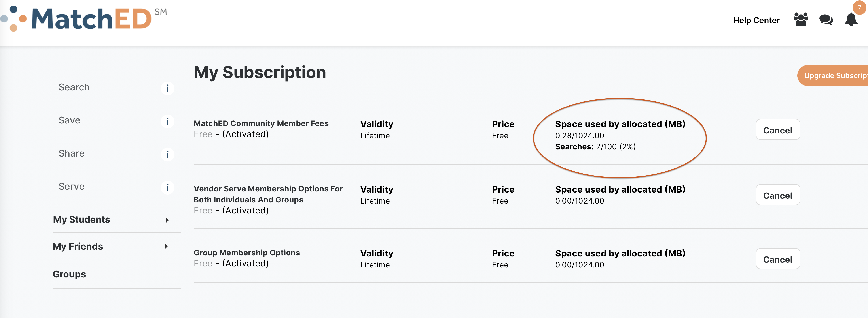Select Save in the sidebar

point(69,120)
